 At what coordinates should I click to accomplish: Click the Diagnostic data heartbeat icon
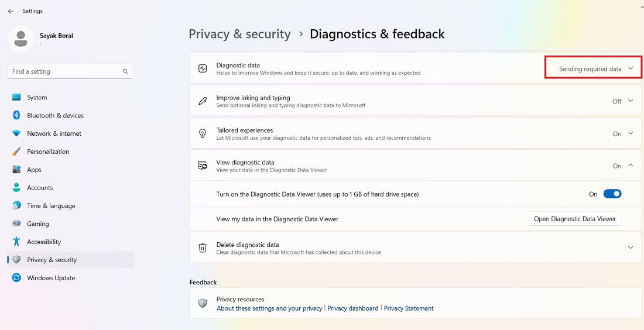(x=203, y=68)
